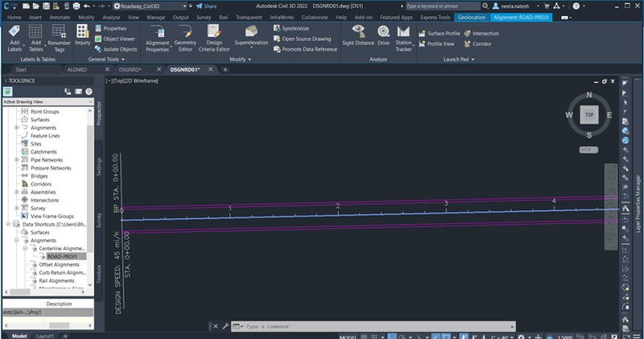Click the Toolspace help icon
Viewport: 644px width, 339px height.
89,92
